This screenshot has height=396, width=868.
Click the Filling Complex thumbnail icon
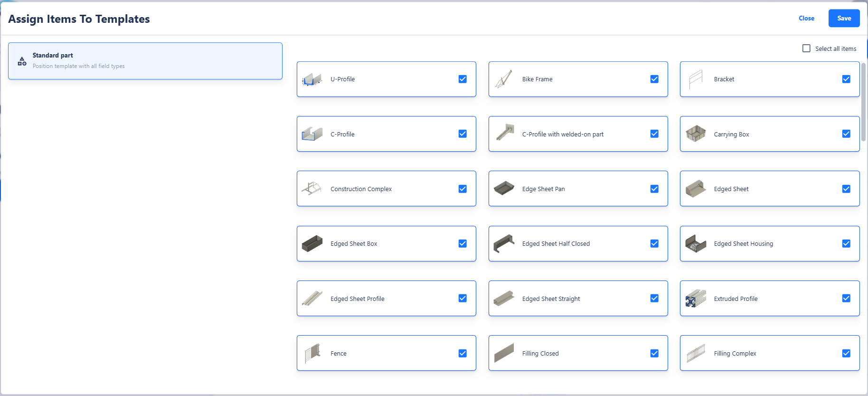(695, 353)
